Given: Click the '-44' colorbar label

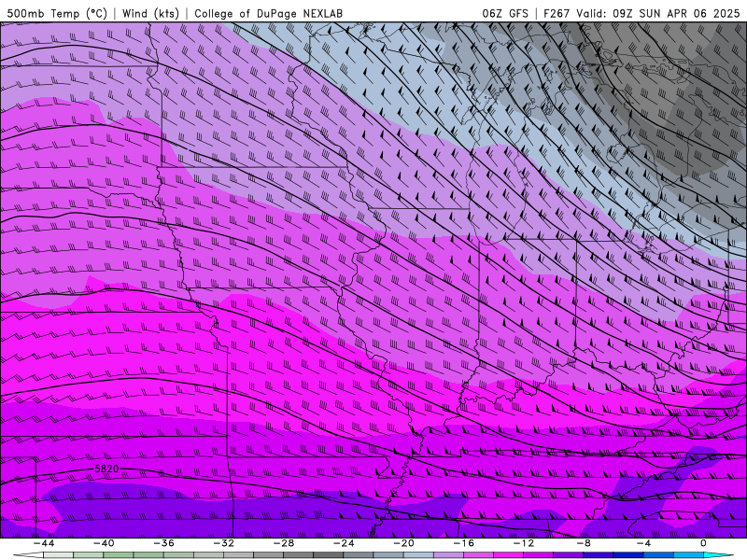Looking at the screenshot, I should (44, 543).
